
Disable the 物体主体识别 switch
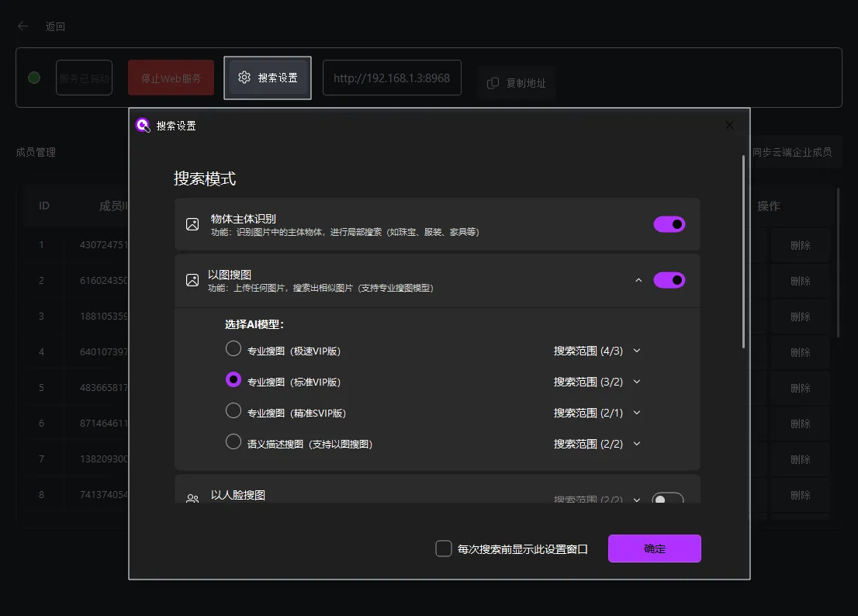pos(669,223)
